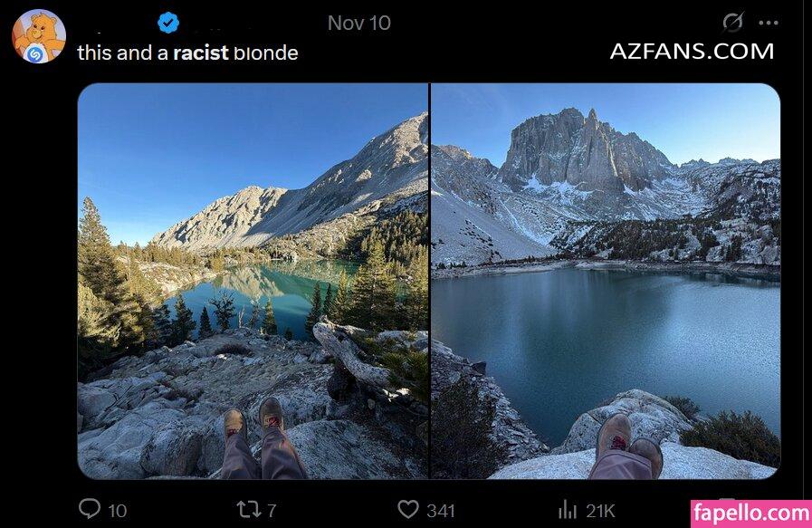This screenshot has width=812, height=528.
Task: Click the AZFANS.COM watermark text
Action: tap(692, 52)
